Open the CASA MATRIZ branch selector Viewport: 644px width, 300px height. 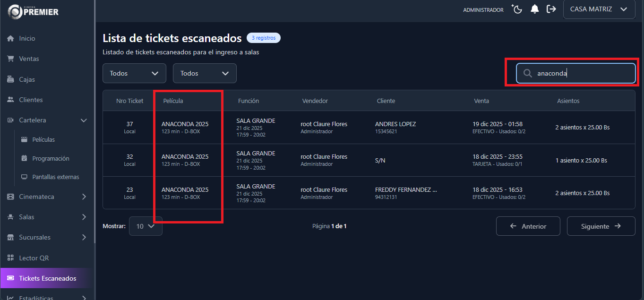[x=599, y=9]
